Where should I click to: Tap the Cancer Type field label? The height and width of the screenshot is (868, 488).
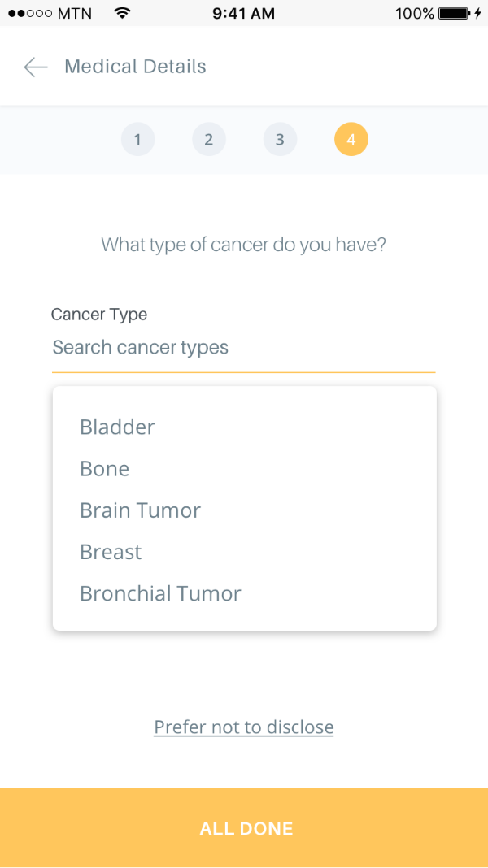click(99, 315)
